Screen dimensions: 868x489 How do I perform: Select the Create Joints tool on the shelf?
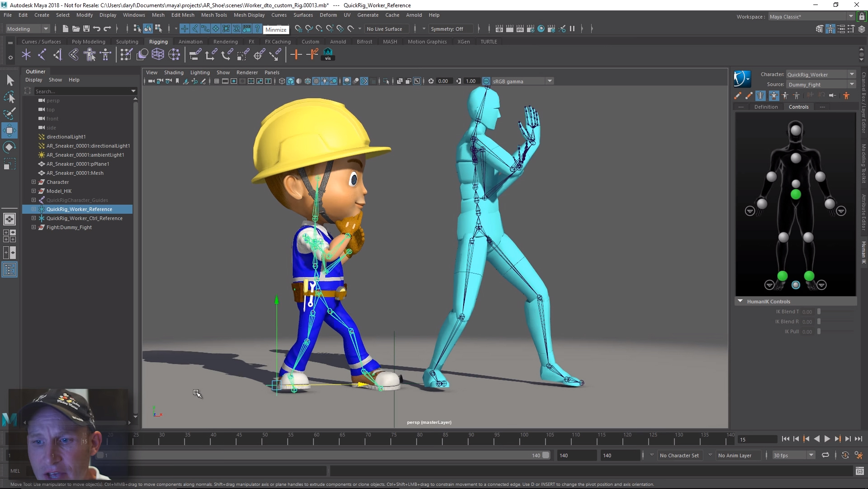pyautogui.click(x=42, y=55)
